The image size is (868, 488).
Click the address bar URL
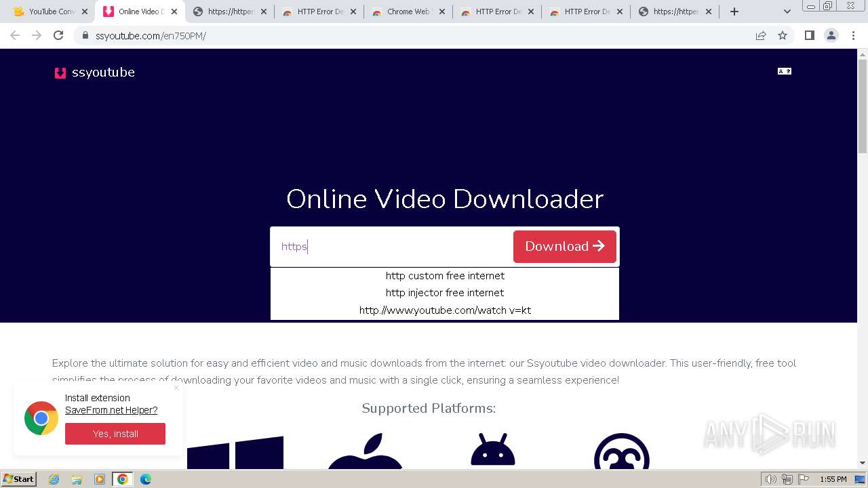pos(151,36)
